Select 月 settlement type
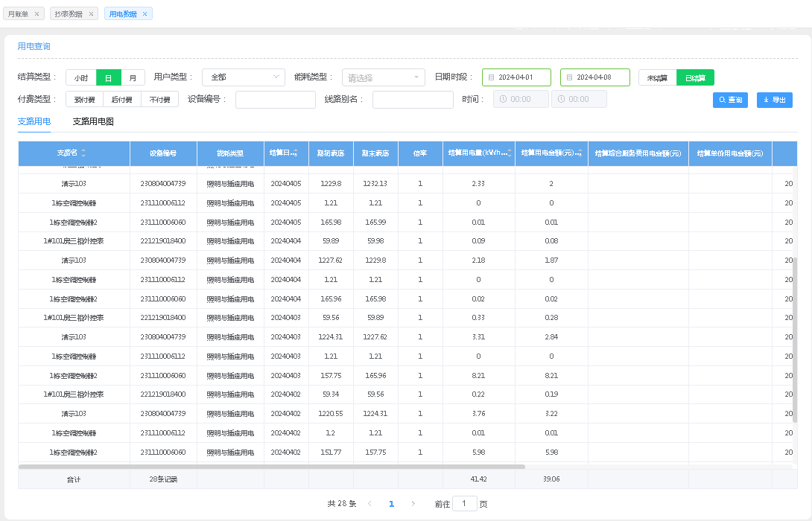The height and width of the screenshot is (521, 812). pyautogui.click(x=133, y=77)
